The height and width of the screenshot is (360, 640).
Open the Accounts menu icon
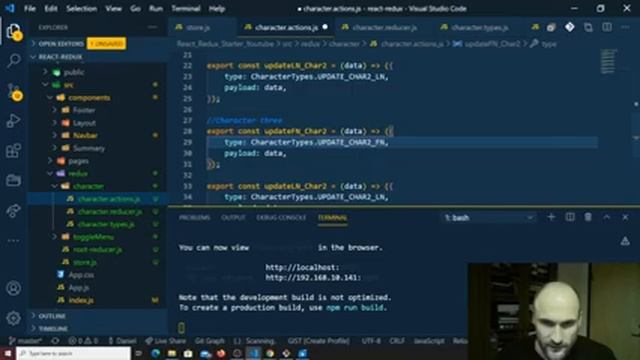tap(13, 288)
